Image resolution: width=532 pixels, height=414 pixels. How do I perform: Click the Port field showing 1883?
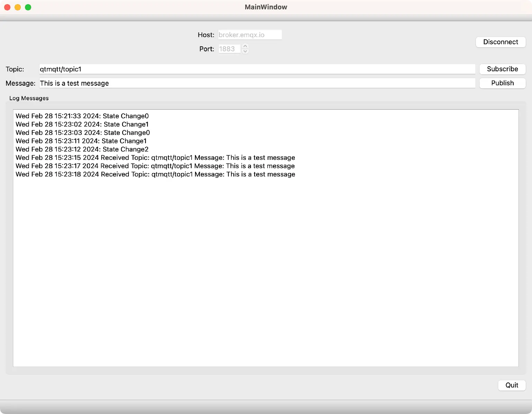tap(229, 49)
